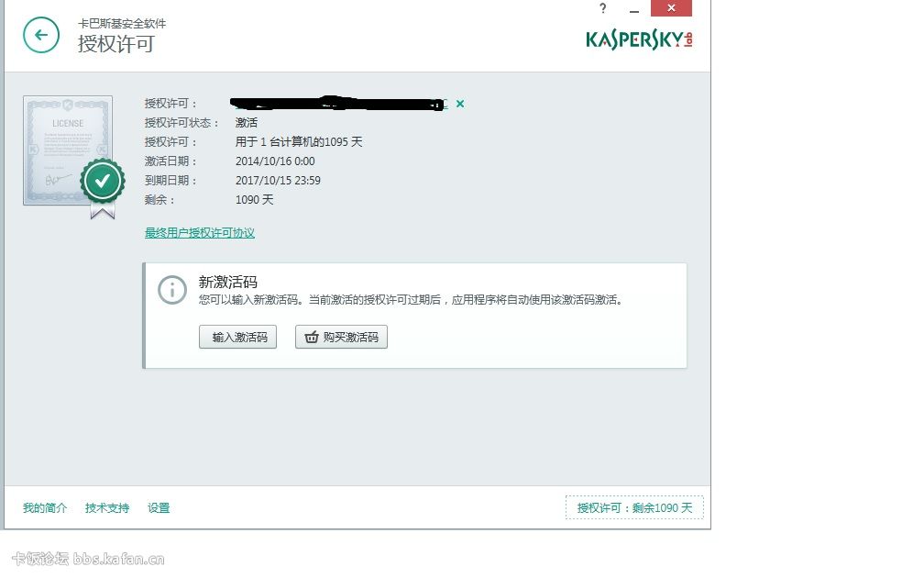The image size is (924, 578).
Task: Click the 剩余 label
Action: tap(159, 200)
